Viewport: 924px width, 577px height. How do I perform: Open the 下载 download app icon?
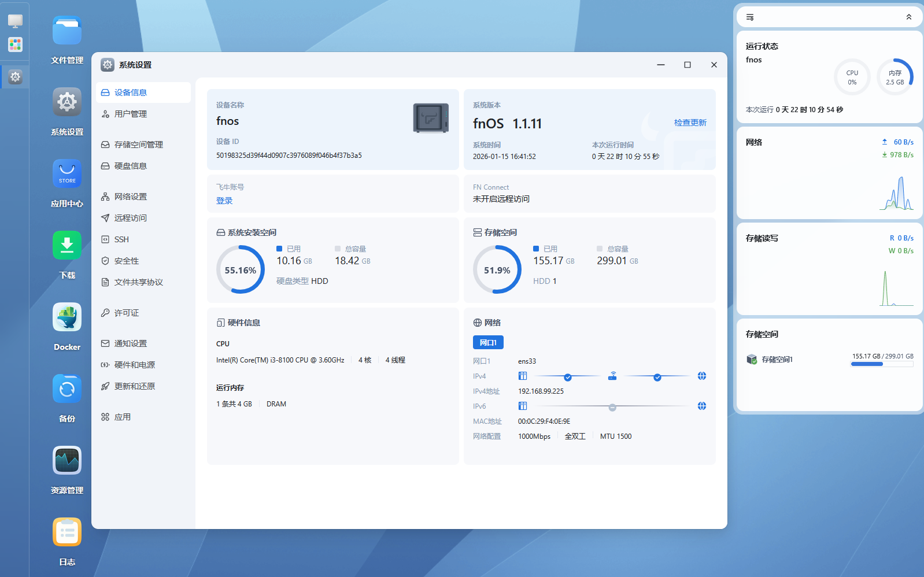[x=67, y=245]
